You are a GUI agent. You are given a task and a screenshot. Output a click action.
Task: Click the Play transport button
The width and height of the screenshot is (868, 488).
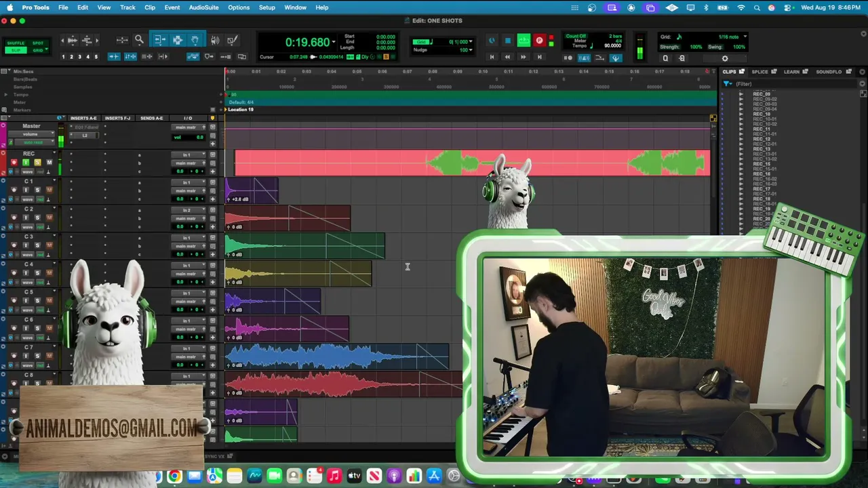coord(524,41)
